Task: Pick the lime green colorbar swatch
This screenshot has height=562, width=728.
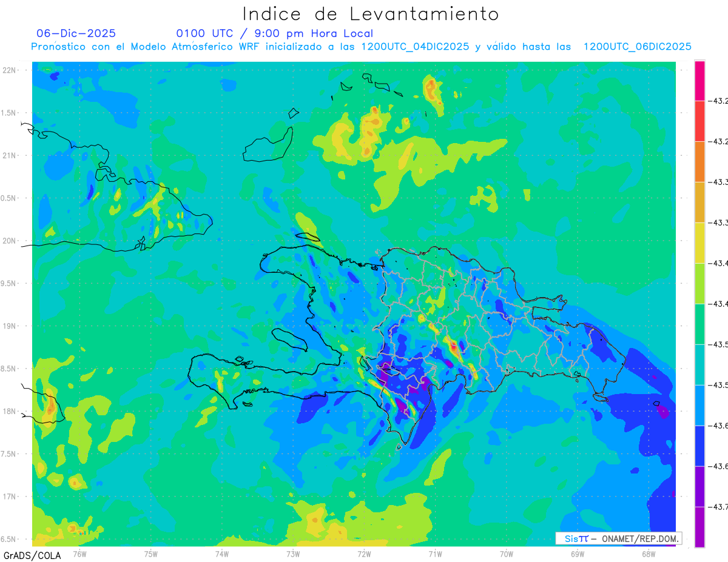Action: pos(699,284)
